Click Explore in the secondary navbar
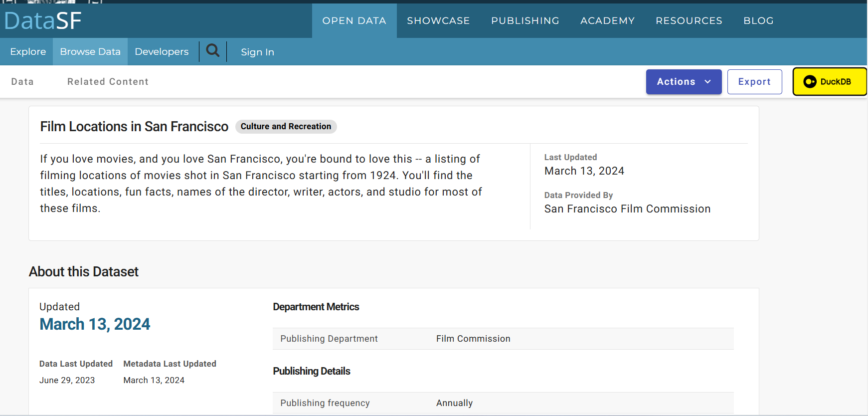The height and width of the screenshot is (416, 868). 28,52
